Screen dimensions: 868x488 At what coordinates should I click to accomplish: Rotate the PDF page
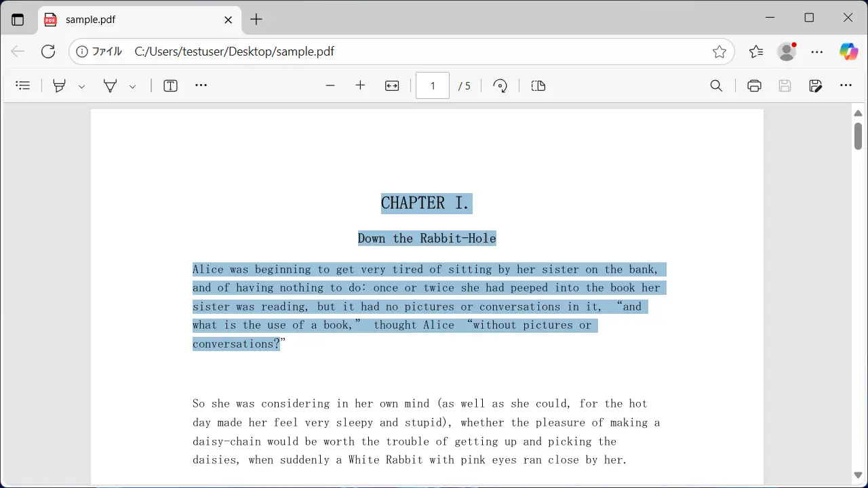click(x=500, y=85)
